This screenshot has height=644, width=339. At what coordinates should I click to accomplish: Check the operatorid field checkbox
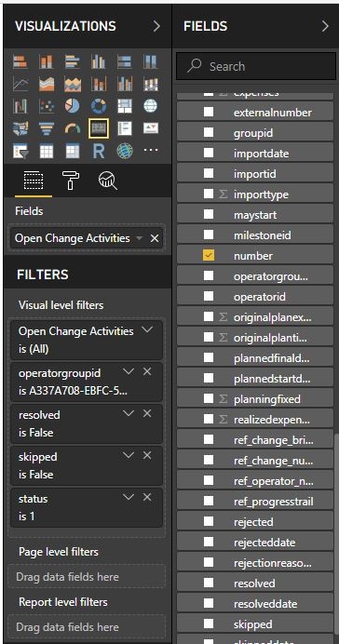pyautogui.click(x=209, y=297)
